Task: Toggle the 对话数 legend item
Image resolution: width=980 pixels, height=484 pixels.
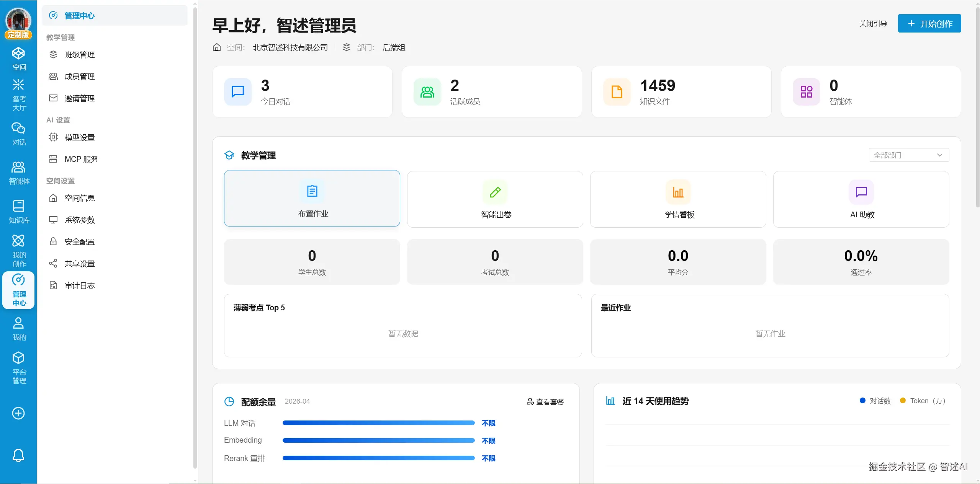Action: click(875, 401)
